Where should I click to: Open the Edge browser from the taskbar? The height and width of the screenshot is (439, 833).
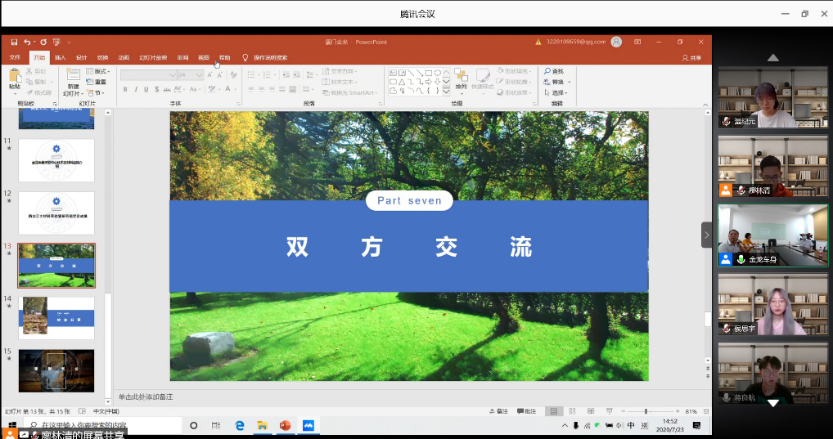pyautogui.click(x=240, y=425)
